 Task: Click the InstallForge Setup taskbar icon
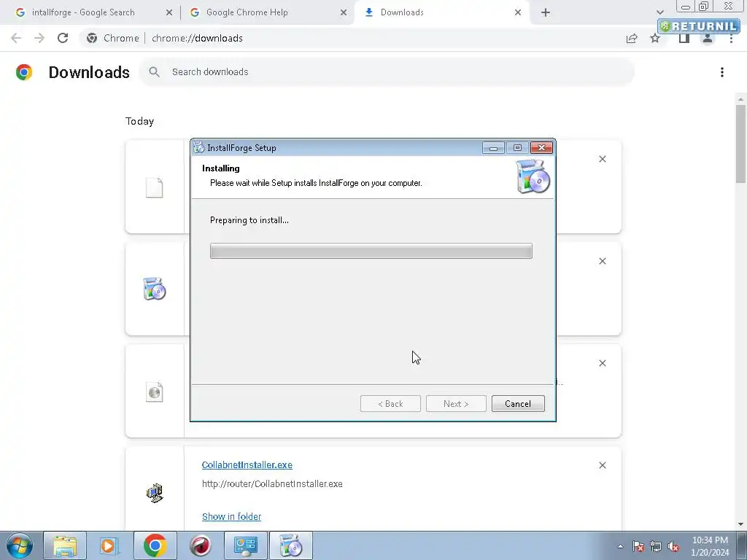coord(291,545)
